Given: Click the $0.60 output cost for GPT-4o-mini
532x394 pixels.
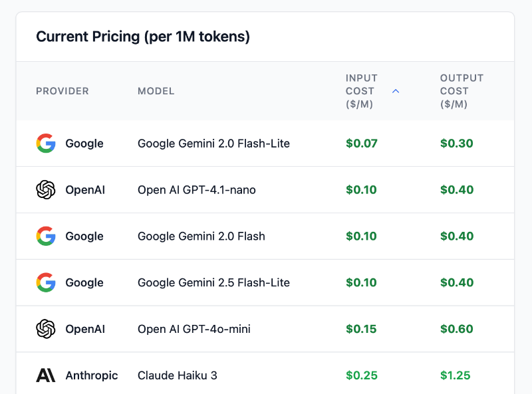Looking at the screenshot, I should [x=457, y=330].
